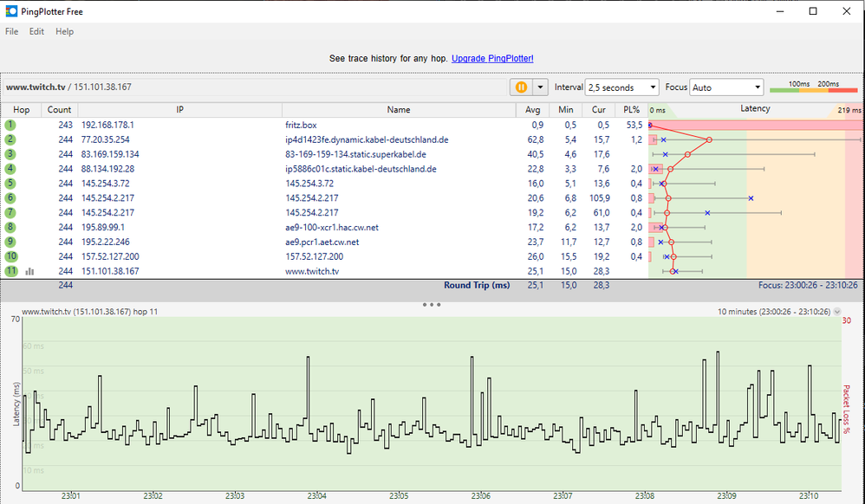Select www.twitch.tv in Name column
Viewport: 865px width, 504px height.
pyautogui.click(x=312, y=271)
